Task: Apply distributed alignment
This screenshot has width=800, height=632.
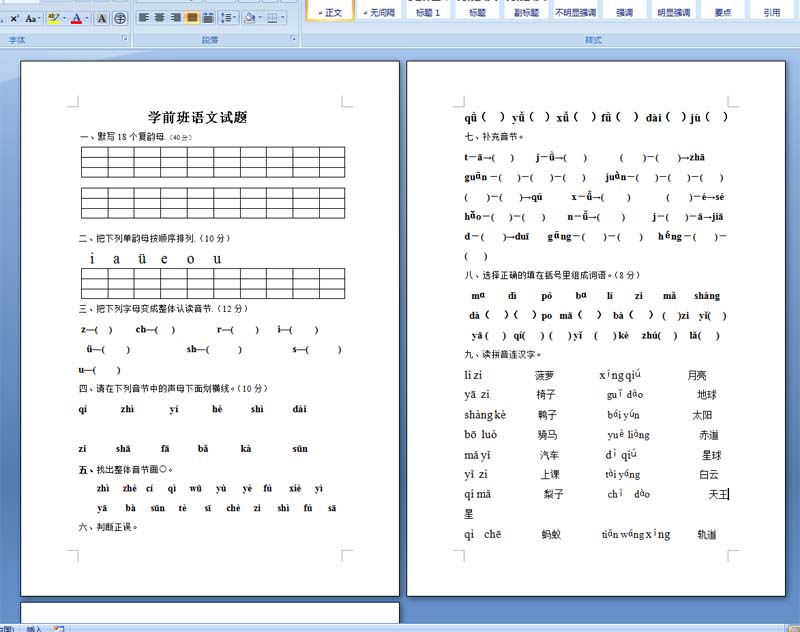Action: pyautogui.click(x=208, y=18)
